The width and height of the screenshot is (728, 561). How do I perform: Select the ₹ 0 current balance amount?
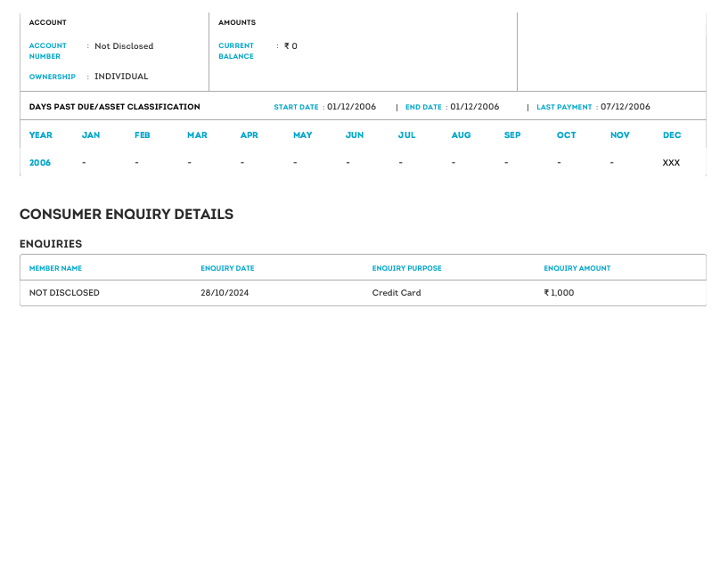click(x=290, y=46)
